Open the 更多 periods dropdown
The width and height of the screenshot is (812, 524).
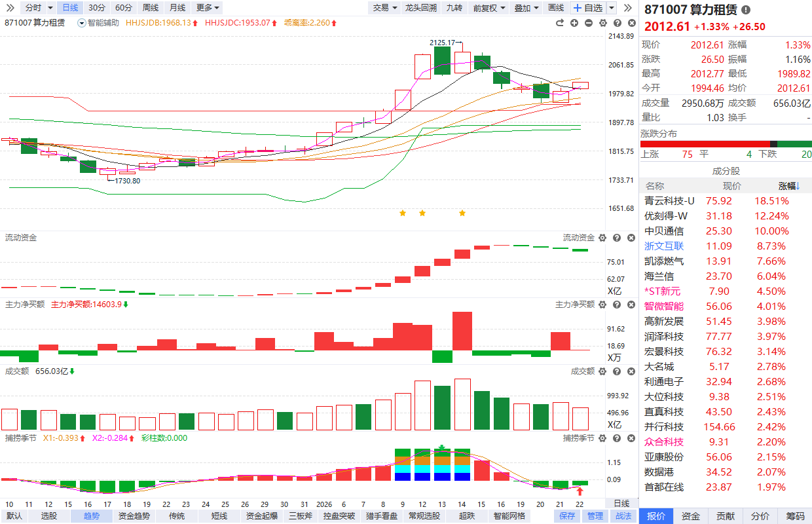[208, 8]
